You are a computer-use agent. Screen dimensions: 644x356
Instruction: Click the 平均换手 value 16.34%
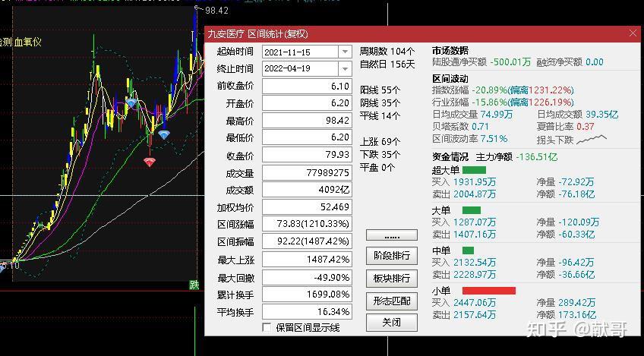tap(307, 312)
